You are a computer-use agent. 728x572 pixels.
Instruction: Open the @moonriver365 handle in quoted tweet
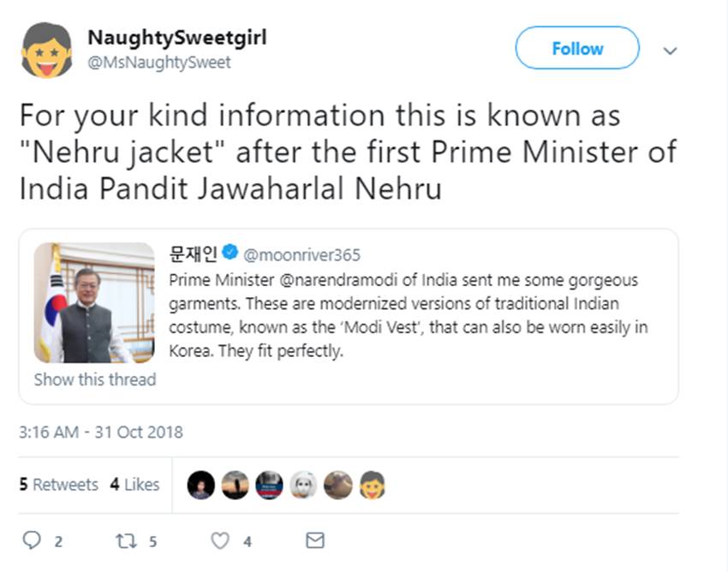[301, 254]
